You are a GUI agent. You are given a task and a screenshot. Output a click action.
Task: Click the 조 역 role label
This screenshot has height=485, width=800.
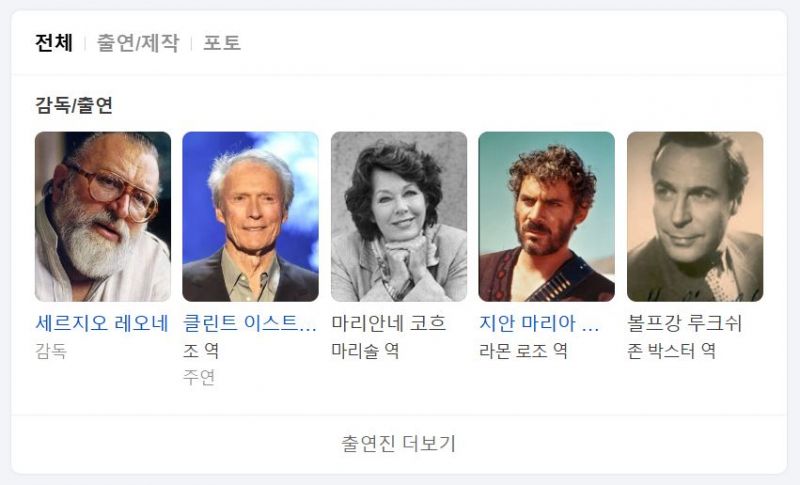(201, 351)
